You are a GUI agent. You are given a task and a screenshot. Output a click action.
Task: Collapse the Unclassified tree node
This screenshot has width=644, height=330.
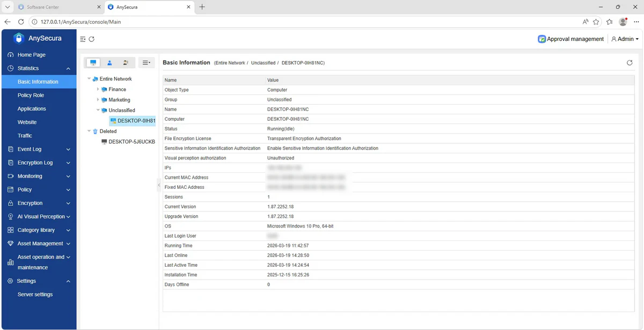point(97,110)
